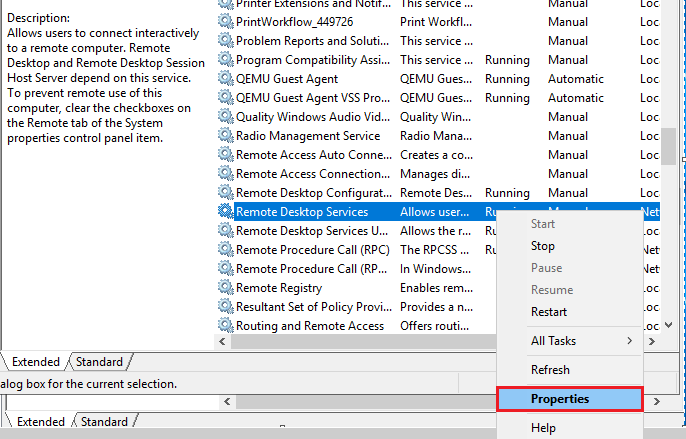Choose Stop from the context menu
The height and width of the screenshot is (439, 686).
coord(570,246)
